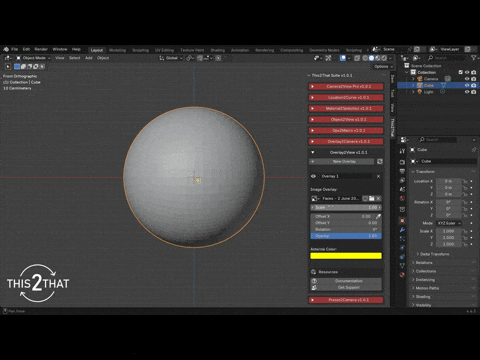Image resolution: width=480 pixels, height=360 pixels.
Task: Click the Location X value field
Action: (449, 181)
